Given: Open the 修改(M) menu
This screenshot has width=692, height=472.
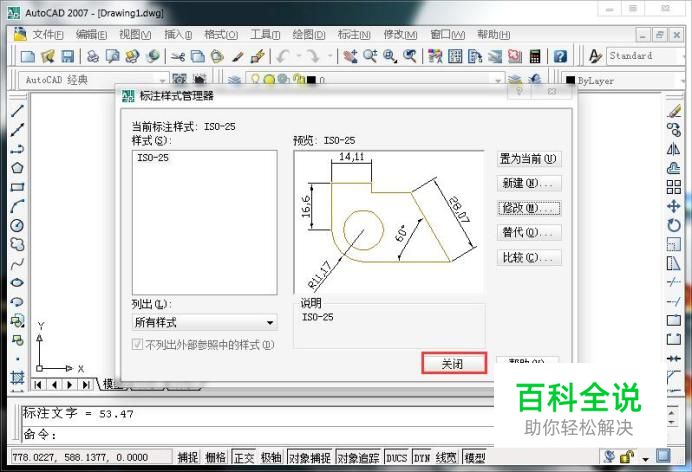Looking at the screenshot, I should tap(400, 34).
